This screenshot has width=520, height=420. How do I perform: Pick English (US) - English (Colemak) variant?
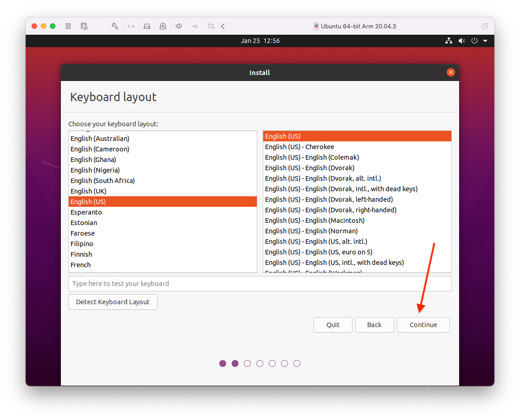pos(311,157)
